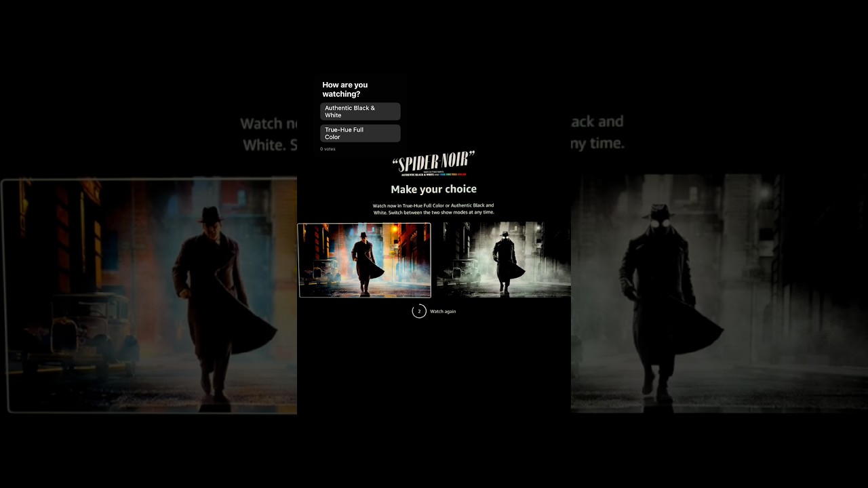Click the "Watch now in True-Hue Full Color" description
Screen dimensions: 868x488
[433, 209]
